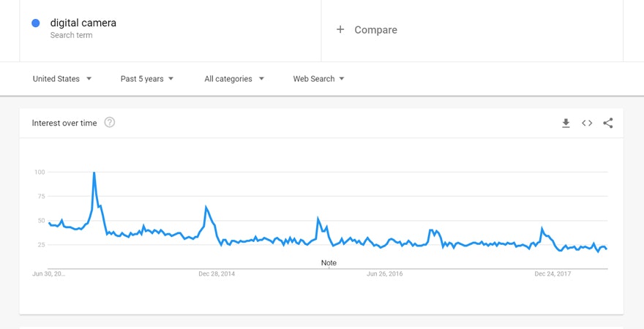Click the Interest over time heading
This screenshot has width=644, height=329.
64,123
